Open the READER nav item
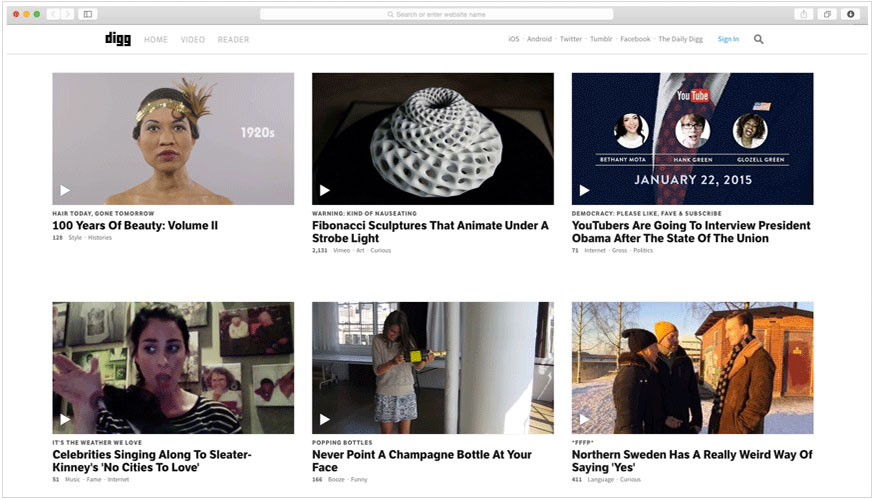This screenshot has height=499, width=875. coord(233,40)
